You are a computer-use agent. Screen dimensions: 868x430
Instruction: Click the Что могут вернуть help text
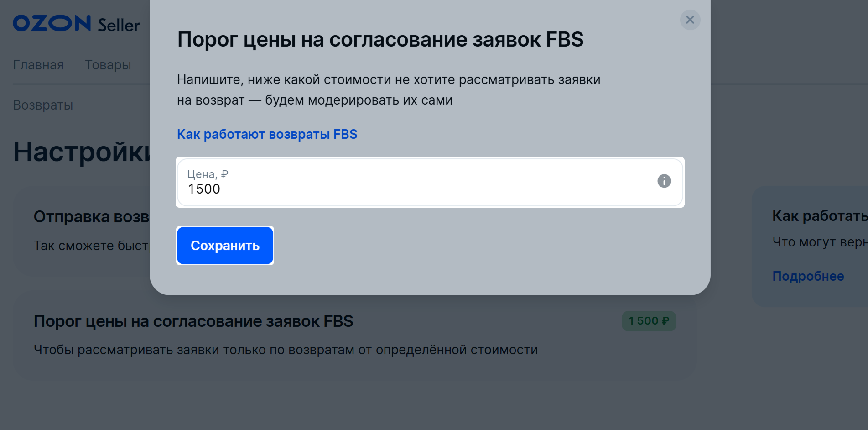pyautogui.click(x=819, y=242)
